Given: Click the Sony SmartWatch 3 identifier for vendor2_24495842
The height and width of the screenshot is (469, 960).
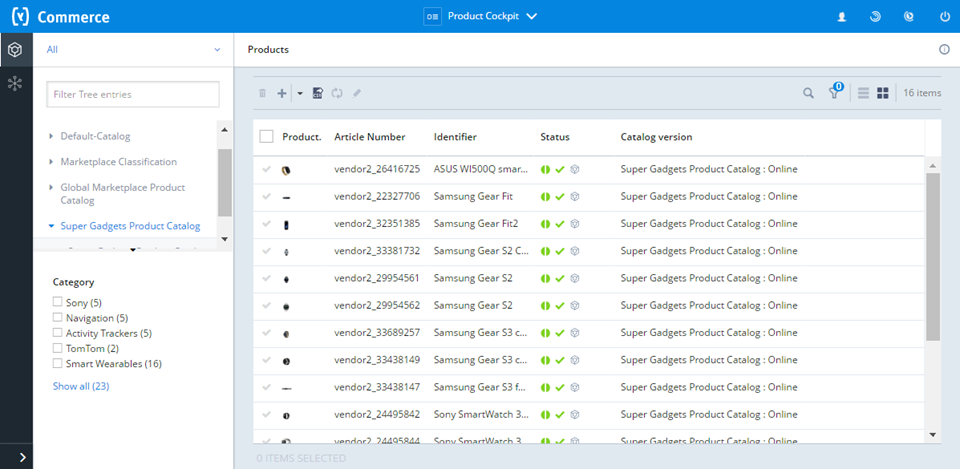Looking at the screenshot, I should [x=481, y=414].
